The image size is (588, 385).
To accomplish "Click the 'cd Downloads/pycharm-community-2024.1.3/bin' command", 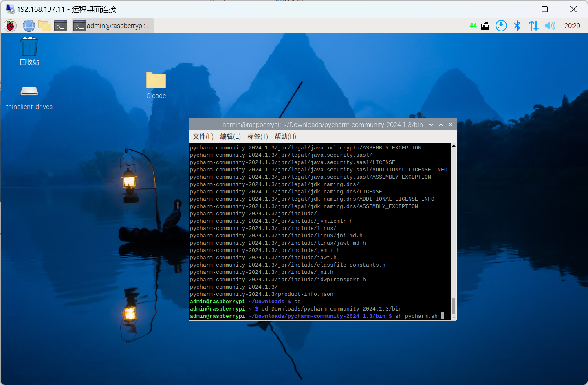I will click(332, 309).
